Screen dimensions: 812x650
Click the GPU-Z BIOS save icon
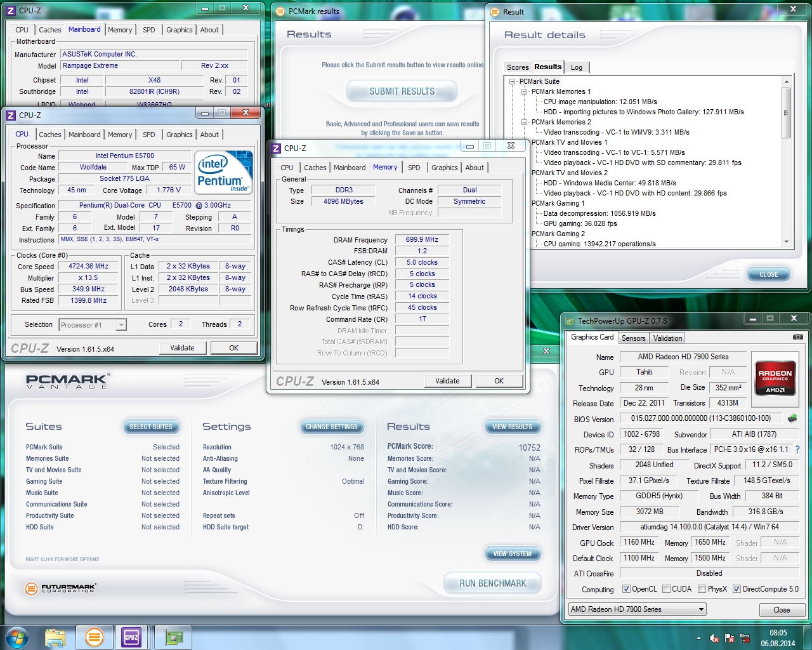[792, 418]
